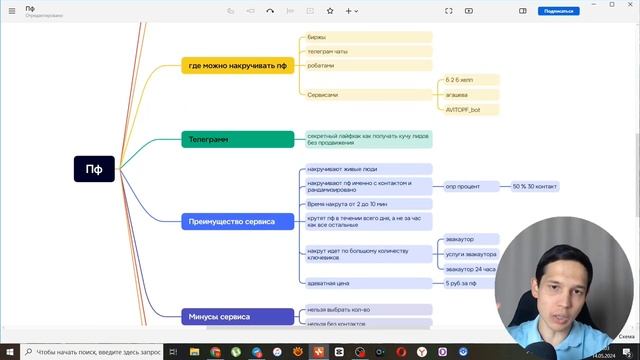The width and height of the screenshot is (640, 360).
Task: Enter ZEN fullscreen mode icon
Action: pos(449,11)
